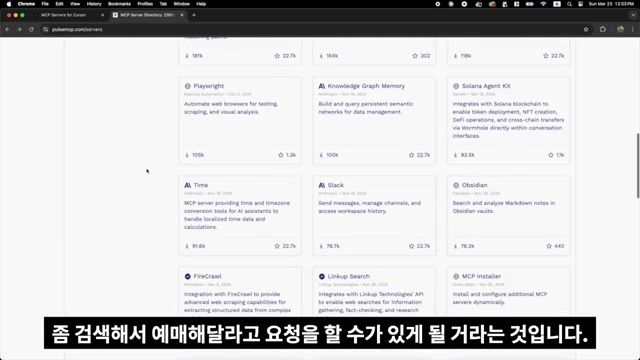Screen dimensions: 640x360
Task: Click the 440 star count on Obsidian
Action: [559, 246]
